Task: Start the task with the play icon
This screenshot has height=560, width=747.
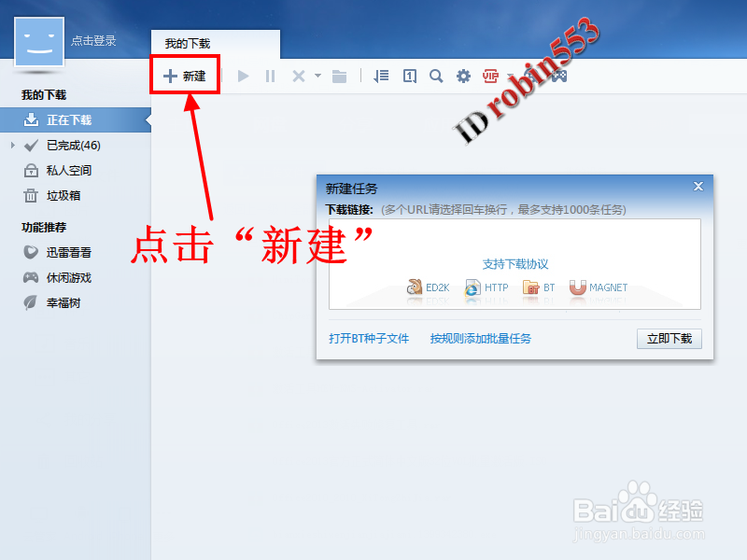Action: coord(243,77)
